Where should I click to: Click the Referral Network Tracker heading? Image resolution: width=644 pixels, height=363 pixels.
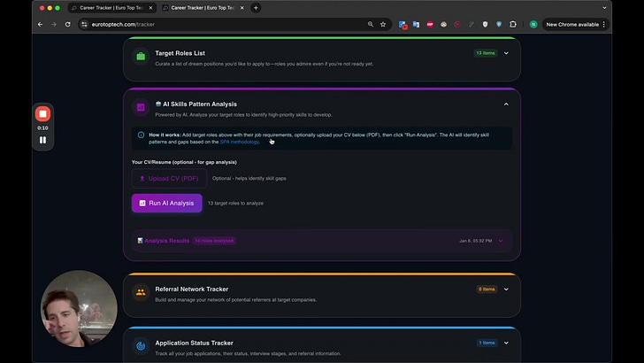(x=191, y=289)
